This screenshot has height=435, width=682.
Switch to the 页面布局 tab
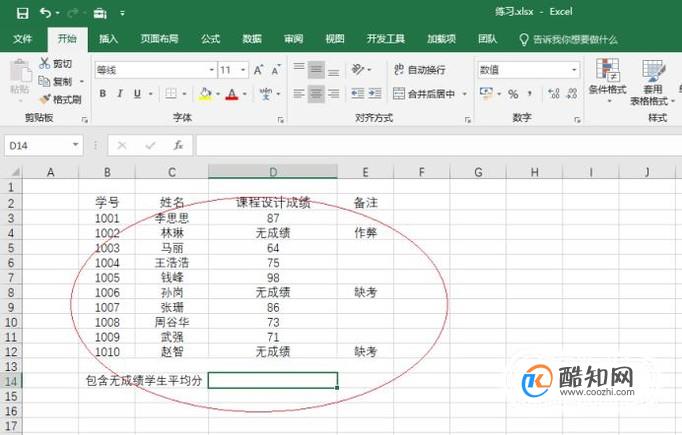[159, 39]
